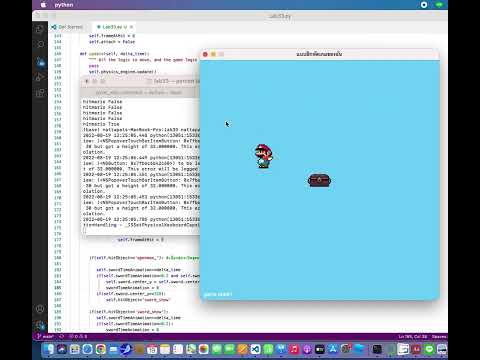This screenshot has width=480, height=360.
Task: Click the status text at the game window bottom
Action: pyautogui.click(x=218, y=294)
